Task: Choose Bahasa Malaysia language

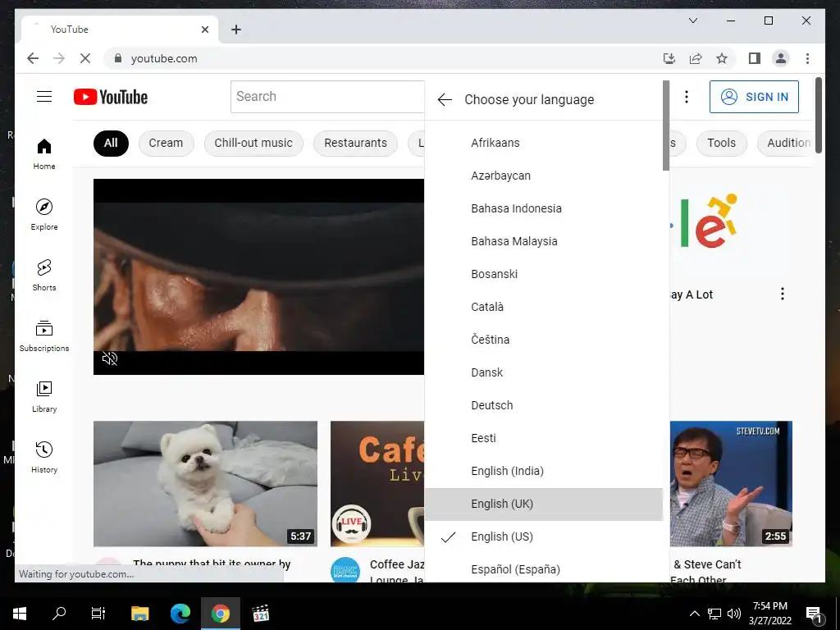Action: (544, 241)
